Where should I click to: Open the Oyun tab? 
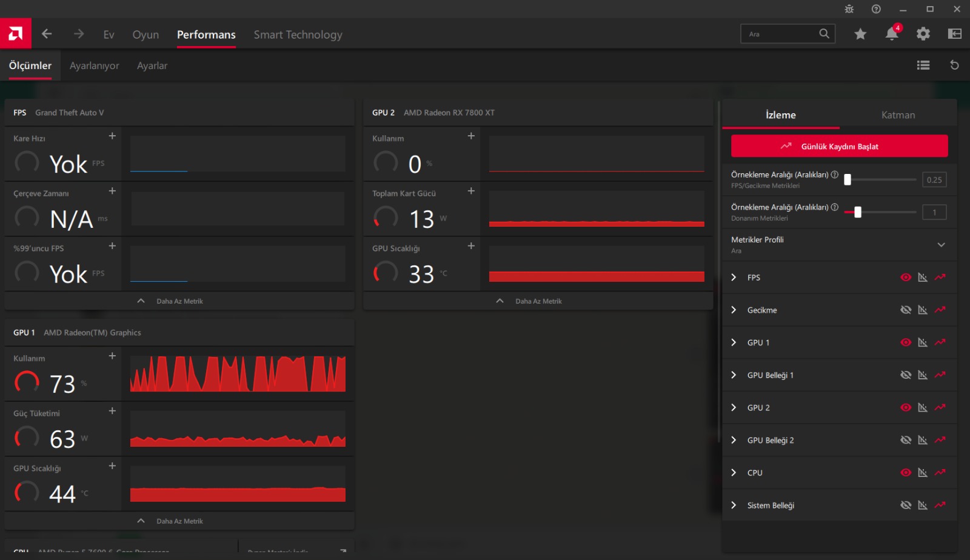[x=145, y=35]
